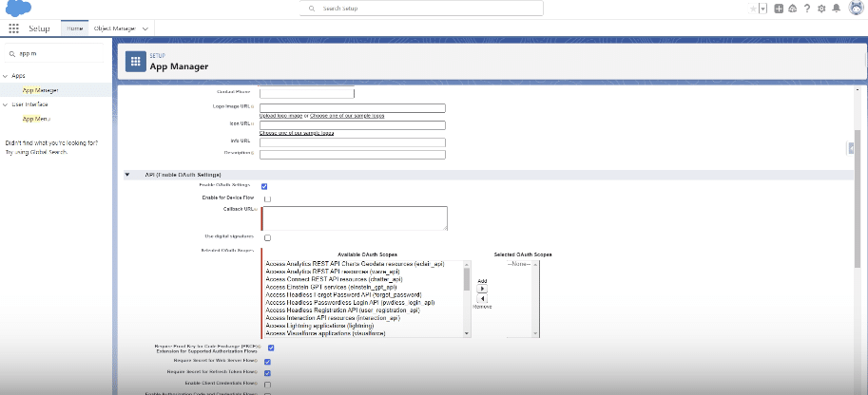Open the notifications bell
This screenshot has height=395, width=868.
(837, 9)
